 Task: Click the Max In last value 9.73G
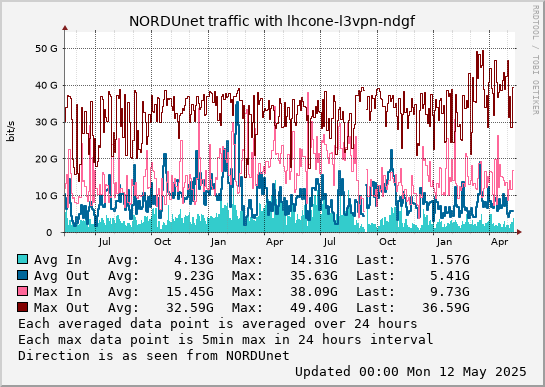[x=450, y=292]
